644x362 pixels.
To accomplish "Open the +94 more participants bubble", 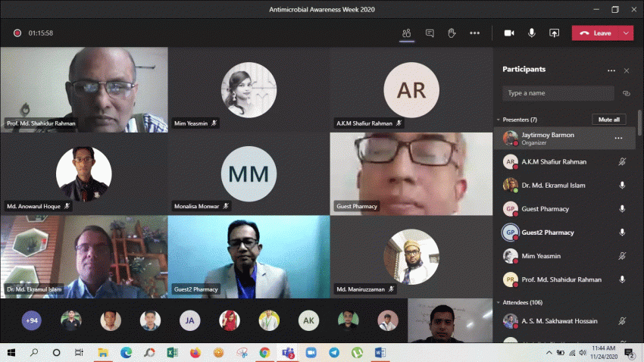I will click(x=32, y=320).
